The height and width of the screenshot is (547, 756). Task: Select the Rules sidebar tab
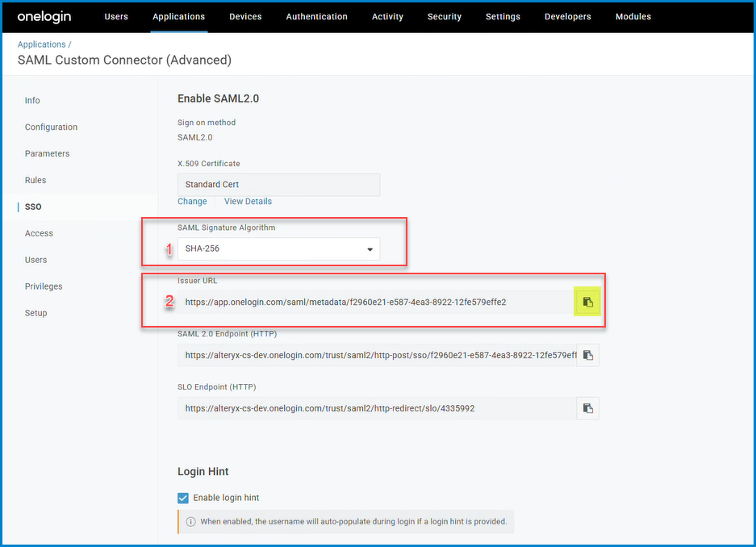tap(36, 180)
